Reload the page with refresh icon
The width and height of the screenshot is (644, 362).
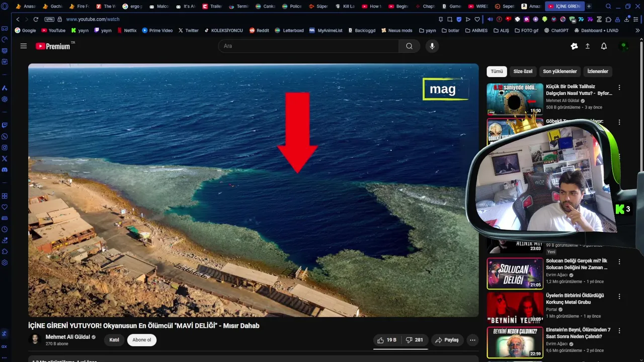(36, 19)
